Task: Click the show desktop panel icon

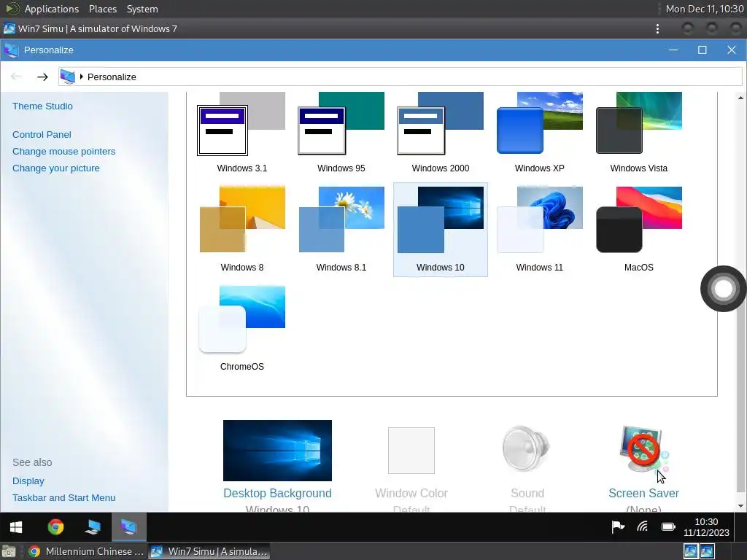Action: coord(9,551)
